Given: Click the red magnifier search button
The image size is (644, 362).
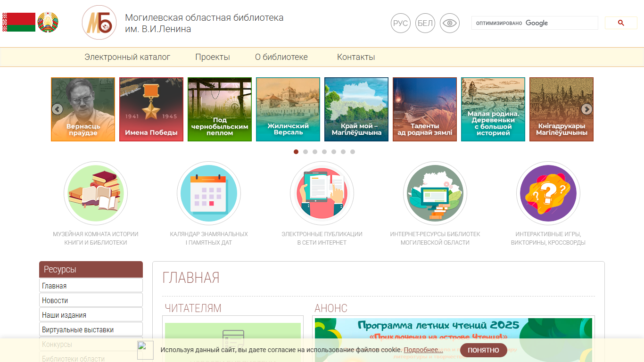Looking at the screenshot, I should coord(621,23).
